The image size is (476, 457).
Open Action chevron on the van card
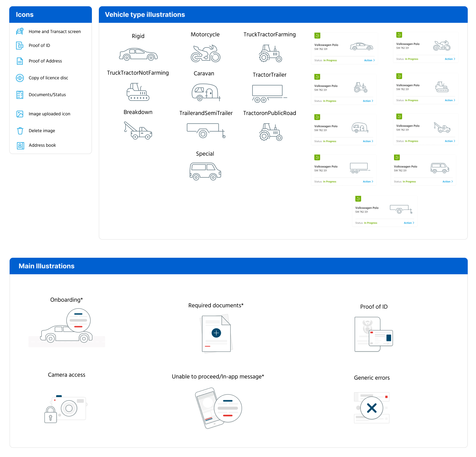tap(452, 181)
